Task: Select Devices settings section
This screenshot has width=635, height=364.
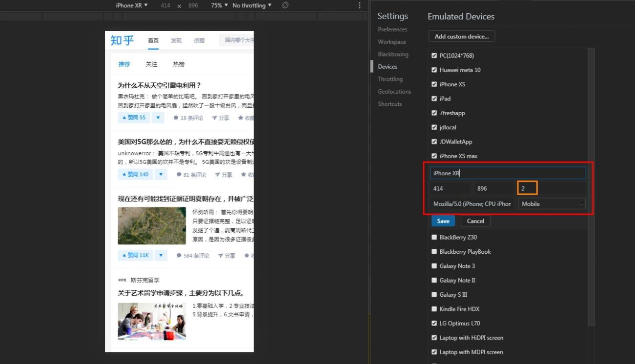Action: tap(388, 67)
